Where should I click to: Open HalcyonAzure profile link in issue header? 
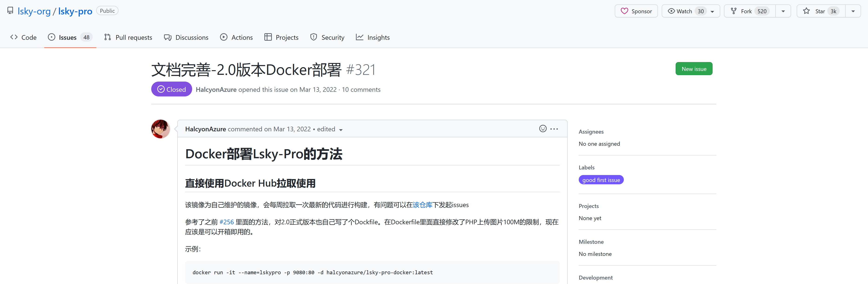(x=216, y=90)
